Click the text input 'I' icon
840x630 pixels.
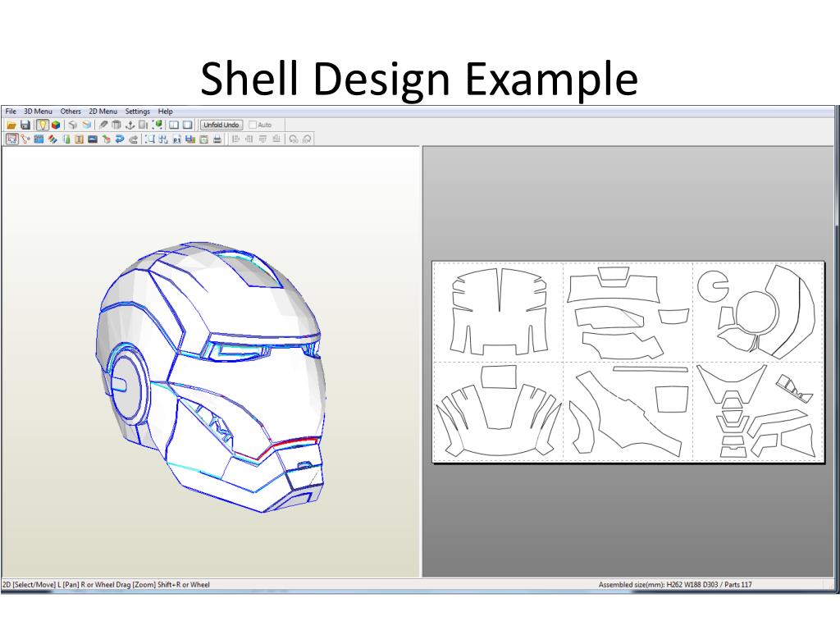[80, 139]
